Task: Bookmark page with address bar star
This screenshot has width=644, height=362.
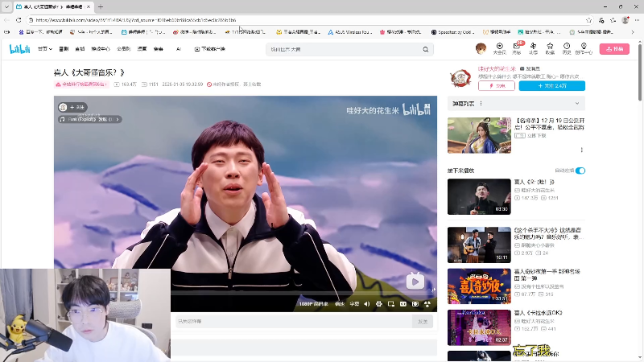Action: (x=588, y=19)
